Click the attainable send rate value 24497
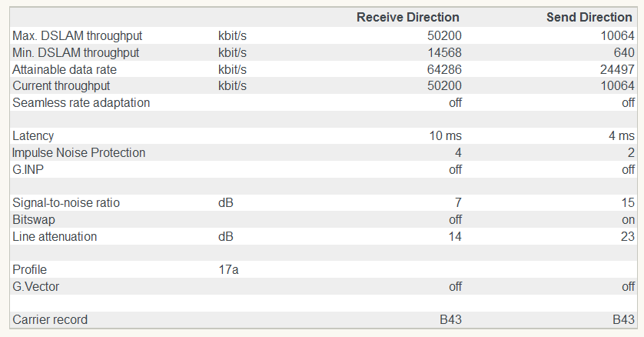Screen dimensions: 644x337 coord(619,69)
